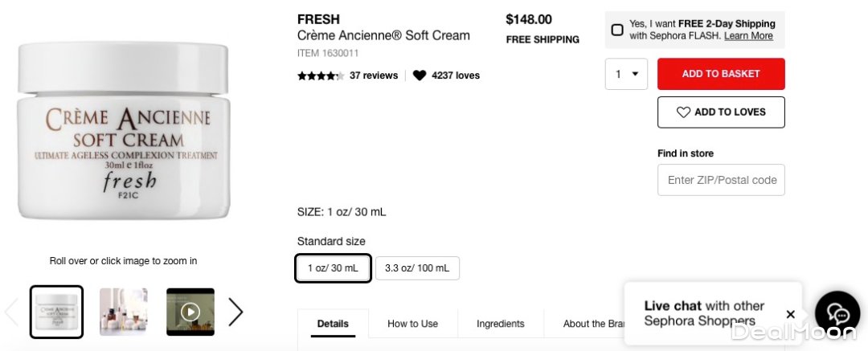Play the product video thumbnail
Viewport: 868px width, 351px height.
(190, 312)
